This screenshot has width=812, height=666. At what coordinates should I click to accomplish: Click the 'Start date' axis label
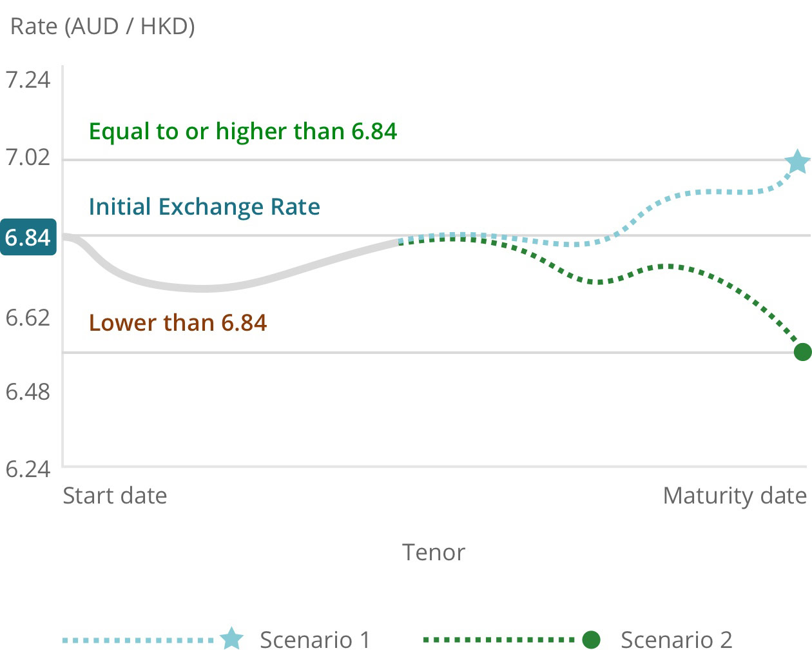115,496
